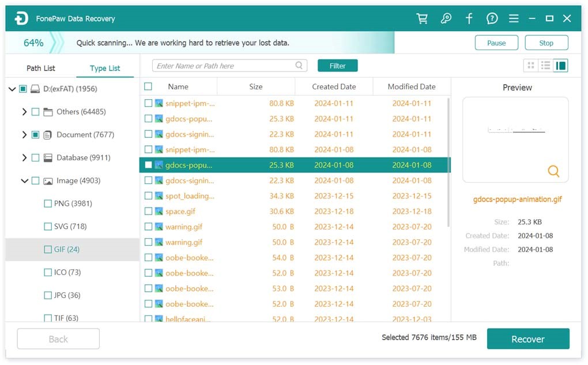The image size is (588, 365).
Task: Open the hamburger menu icon
Action: pos(514,18)
